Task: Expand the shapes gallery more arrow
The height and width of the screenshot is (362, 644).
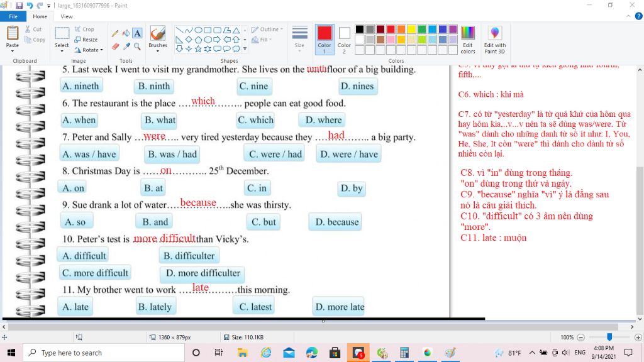Action: [x=245, y=49]
